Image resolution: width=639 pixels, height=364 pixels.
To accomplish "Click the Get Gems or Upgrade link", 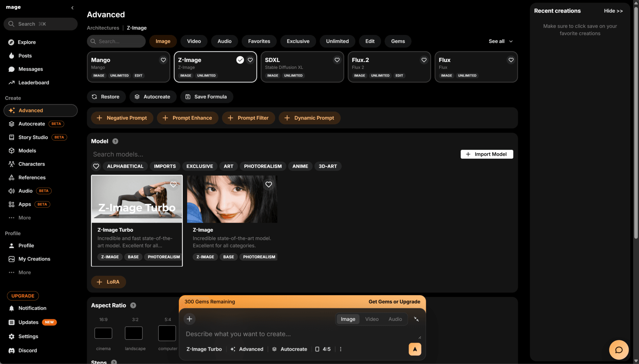I will tap(394, 301).
